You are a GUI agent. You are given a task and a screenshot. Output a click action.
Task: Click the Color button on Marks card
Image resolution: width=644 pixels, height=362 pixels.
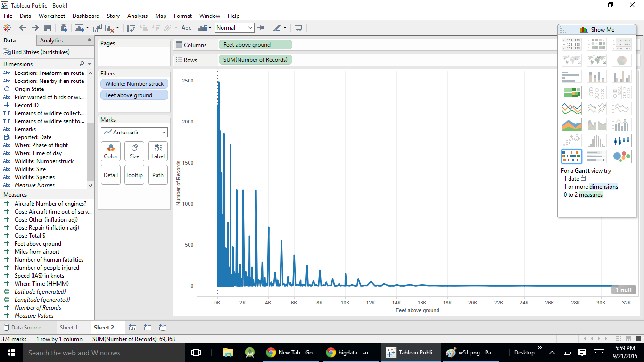tap(111, 151)
